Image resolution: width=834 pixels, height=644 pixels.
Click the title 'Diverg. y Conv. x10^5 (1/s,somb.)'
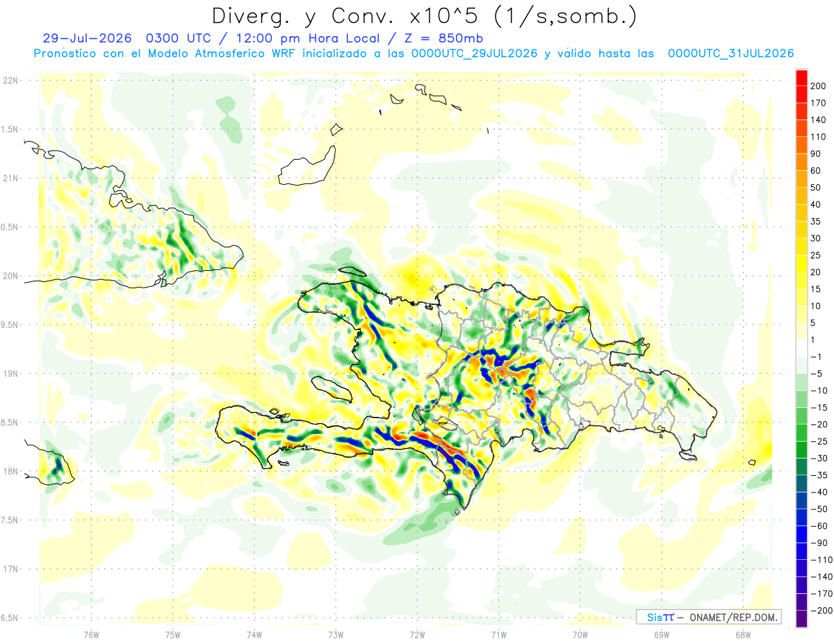pos(425,17)
